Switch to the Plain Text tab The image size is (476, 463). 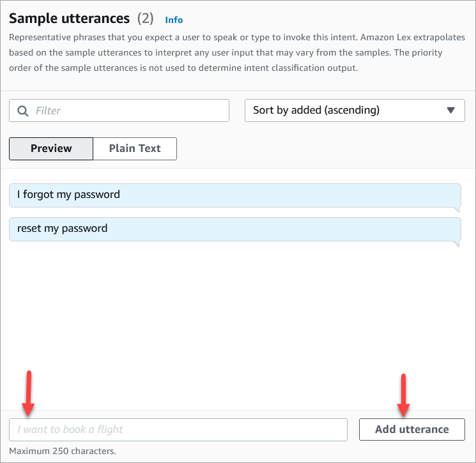[x=135, y=148]
